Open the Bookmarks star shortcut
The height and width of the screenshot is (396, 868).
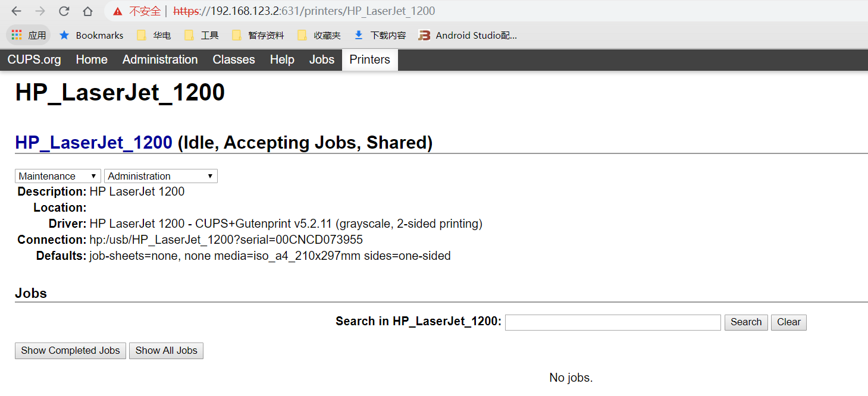(x=91, y=35)
